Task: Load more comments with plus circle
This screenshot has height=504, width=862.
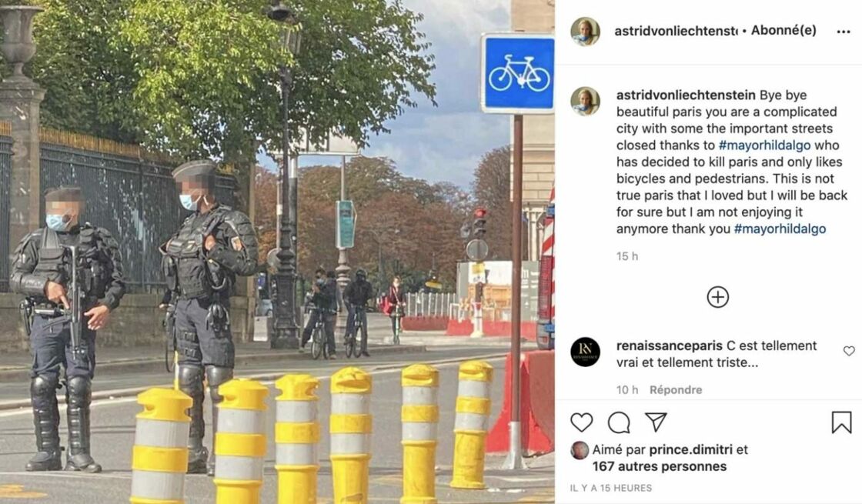Action: coord(717,297)
